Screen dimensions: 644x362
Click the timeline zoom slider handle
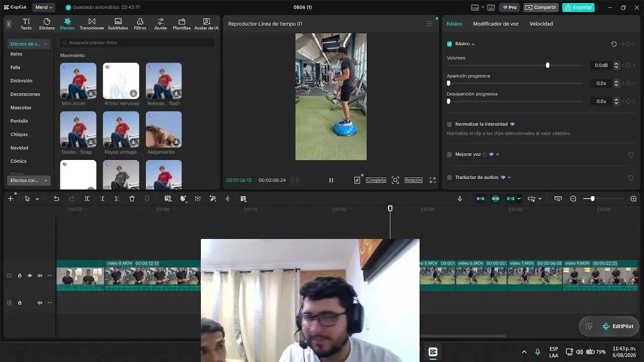[593, 199]
